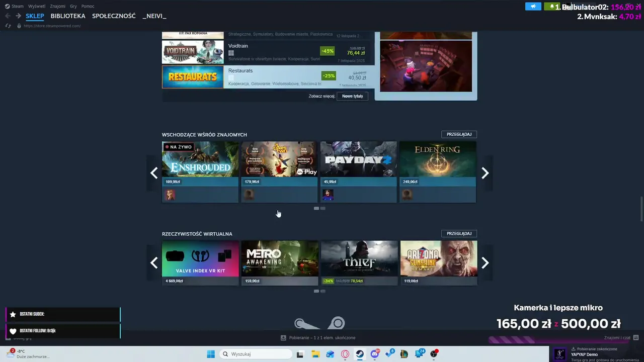The height and width of the screenshot is (362, 644).
Task: Go forward with the forward arrow
Action: [x=18, y=16]
